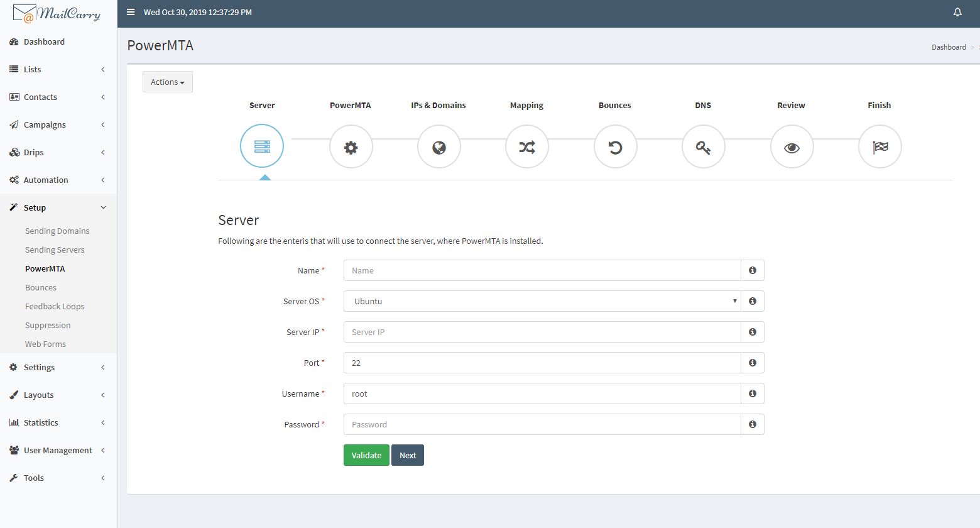Focus the Port input field

tap(542, 363)
